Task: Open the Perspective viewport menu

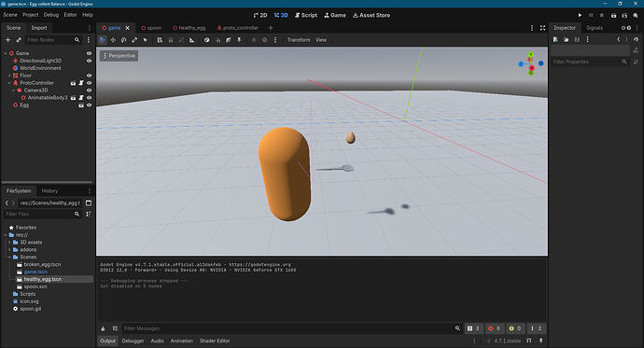Action: [x=119, y=56]
